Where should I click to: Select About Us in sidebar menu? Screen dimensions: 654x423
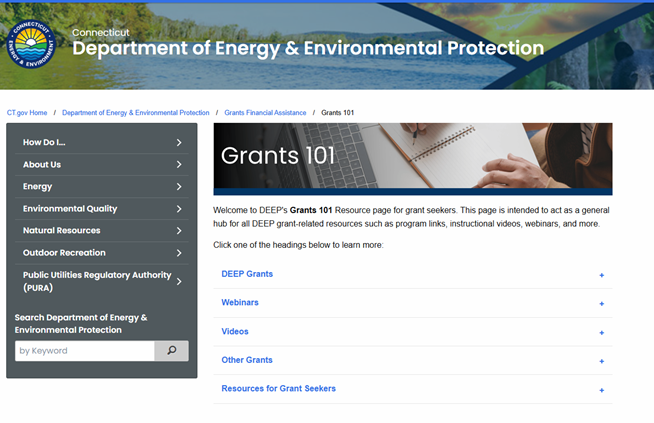point(42,165)
